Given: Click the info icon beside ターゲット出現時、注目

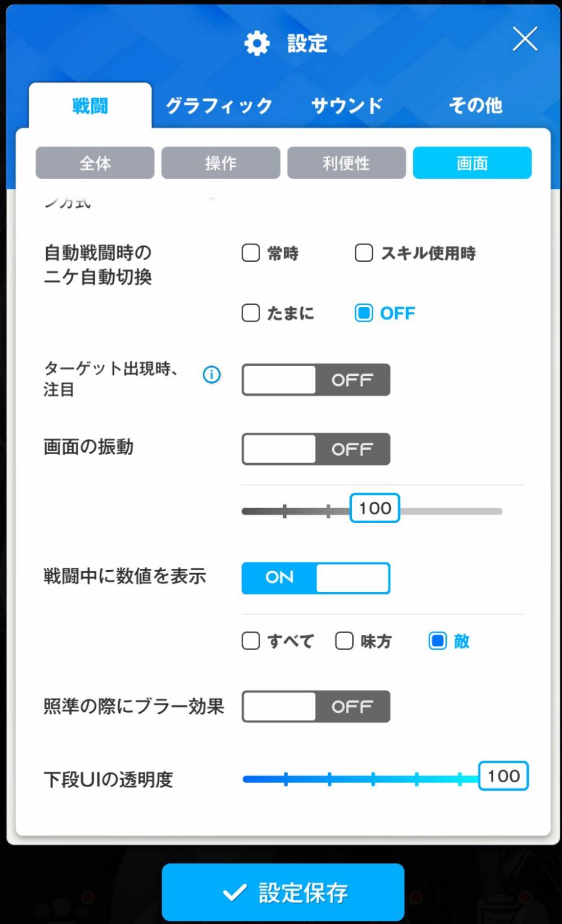Looking at the screenshot, I should pyautogui.click(x=212, y=375).
